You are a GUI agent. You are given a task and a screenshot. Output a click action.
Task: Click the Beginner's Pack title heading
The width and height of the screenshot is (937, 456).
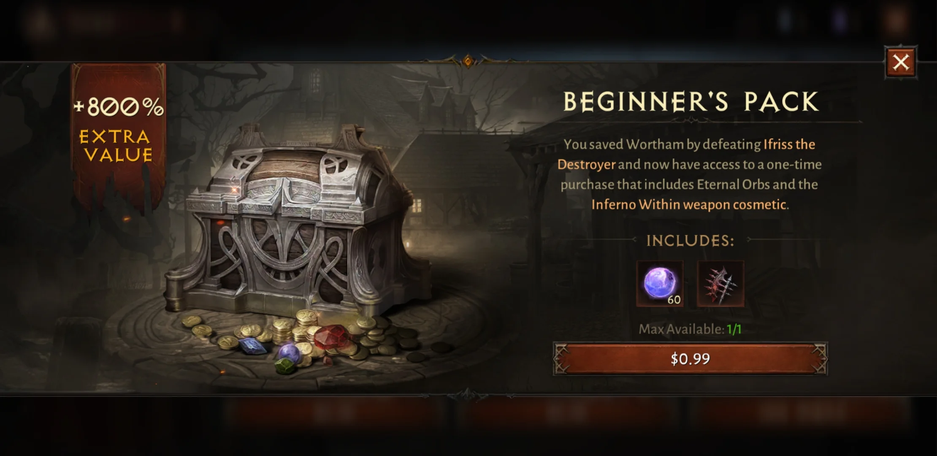click(x=691, y=102)
